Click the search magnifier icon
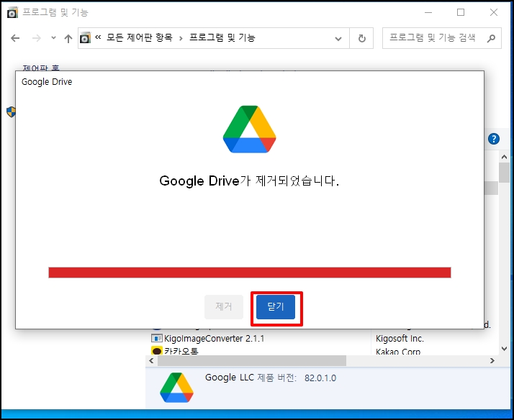Viewport: 514px width, 420px height. pos(491,38)
